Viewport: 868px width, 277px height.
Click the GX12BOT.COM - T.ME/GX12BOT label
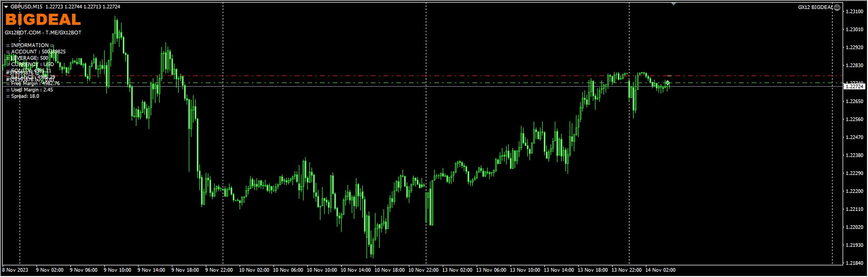pos(43,33)
